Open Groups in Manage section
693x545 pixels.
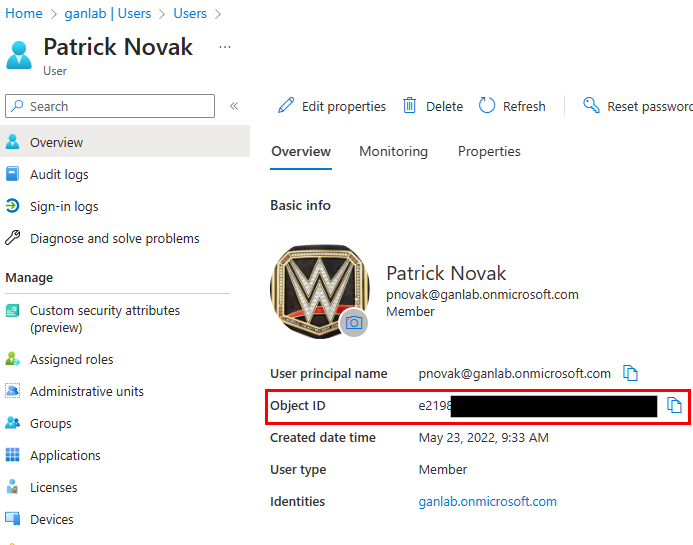(50, 423)
